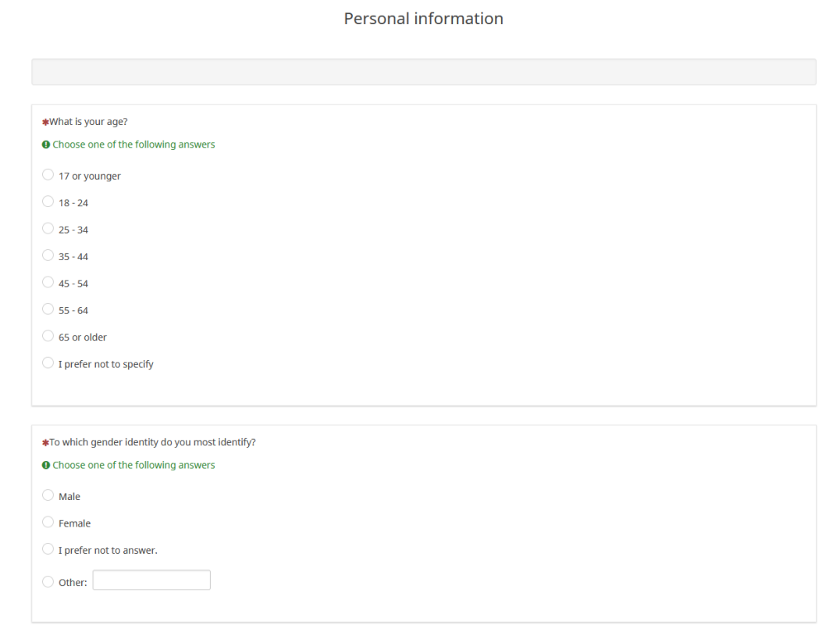Click the 'What is your age?' question text
Screen dimensions: 840x625
click(89, 122)
